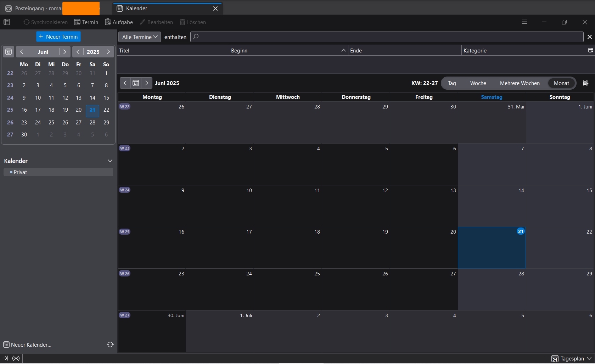Switch to Tag view
Screen dimensions: 595x364
coord(452,83)
